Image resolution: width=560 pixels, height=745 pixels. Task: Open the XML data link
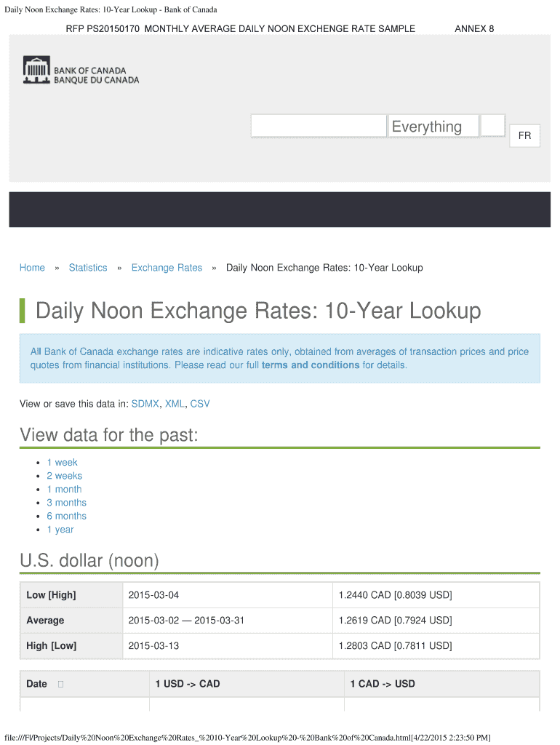click(175, 403)
